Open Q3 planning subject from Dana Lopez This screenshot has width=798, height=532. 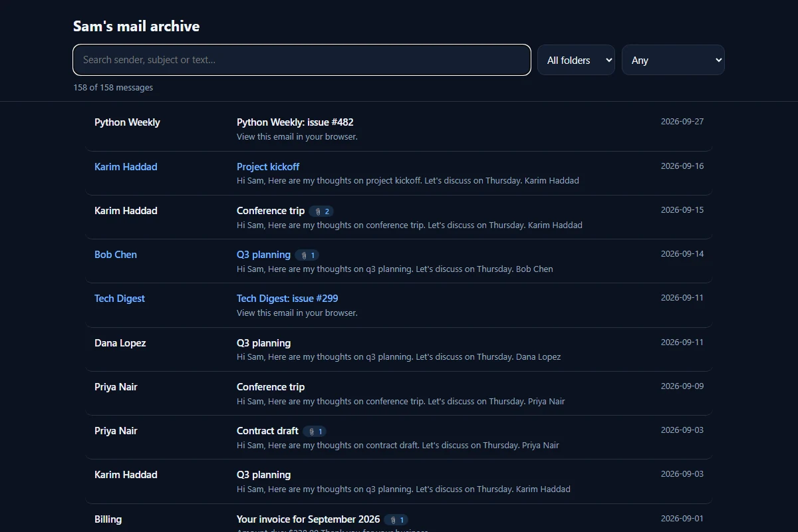[x=263, y=343]
